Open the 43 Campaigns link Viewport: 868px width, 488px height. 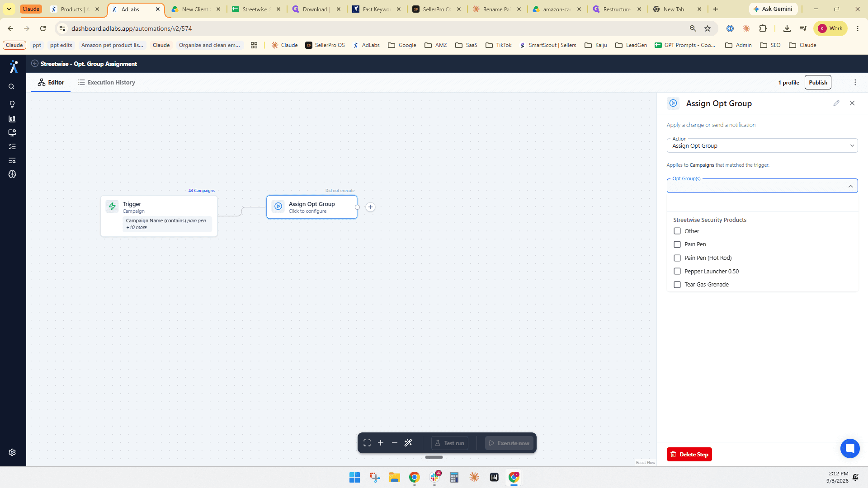point(202,191)
